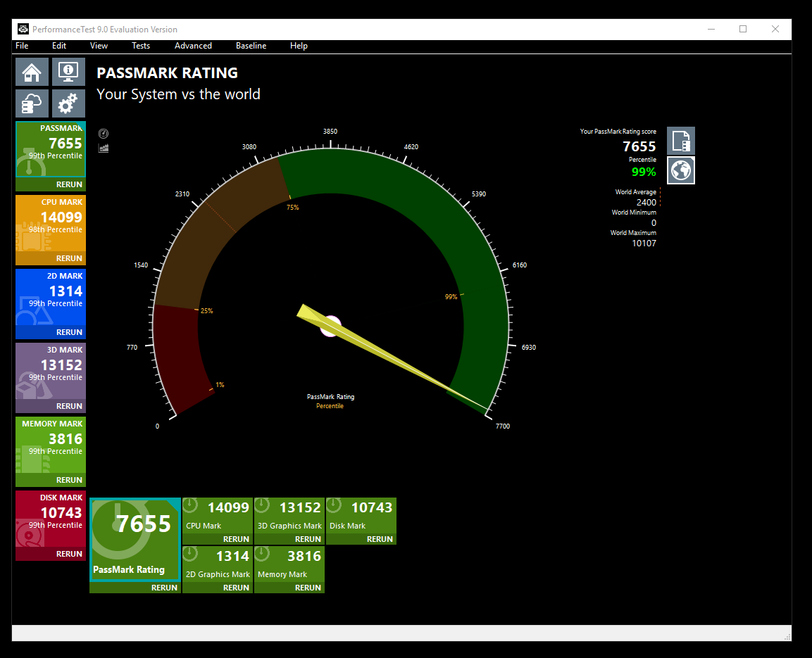Select the DISK MARK 10743 sidebar tile
This screenshot has height=658, width=812.
pos(51,519)
